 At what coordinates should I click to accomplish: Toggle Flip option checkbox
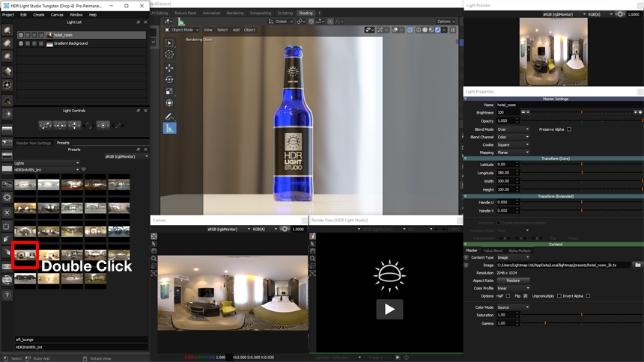(525, 296)
